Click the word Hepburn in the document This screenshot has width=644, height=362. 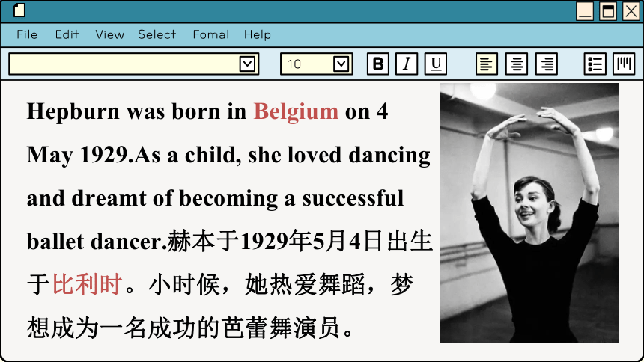73,111
